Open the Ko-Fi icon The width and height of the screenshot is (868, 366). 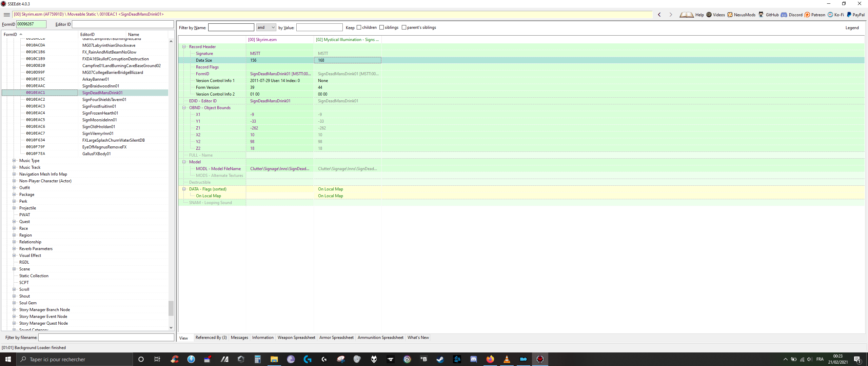(x=830, y=15)
